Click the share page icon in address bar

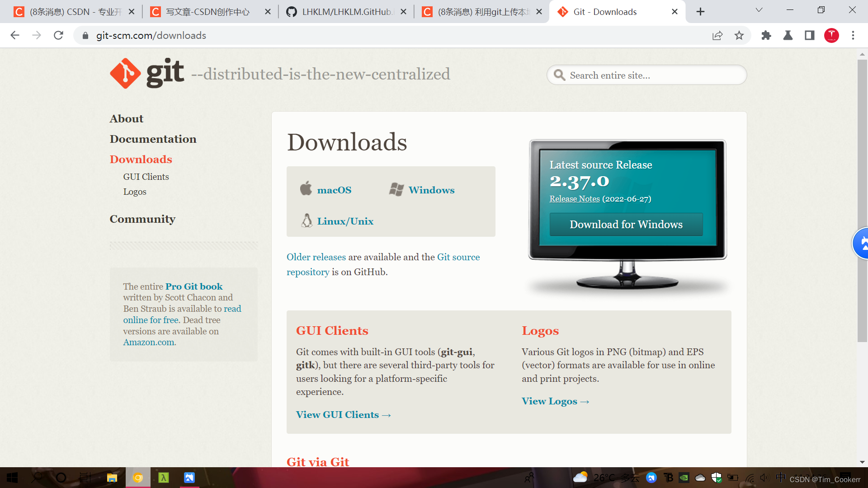tap(717, 35)
